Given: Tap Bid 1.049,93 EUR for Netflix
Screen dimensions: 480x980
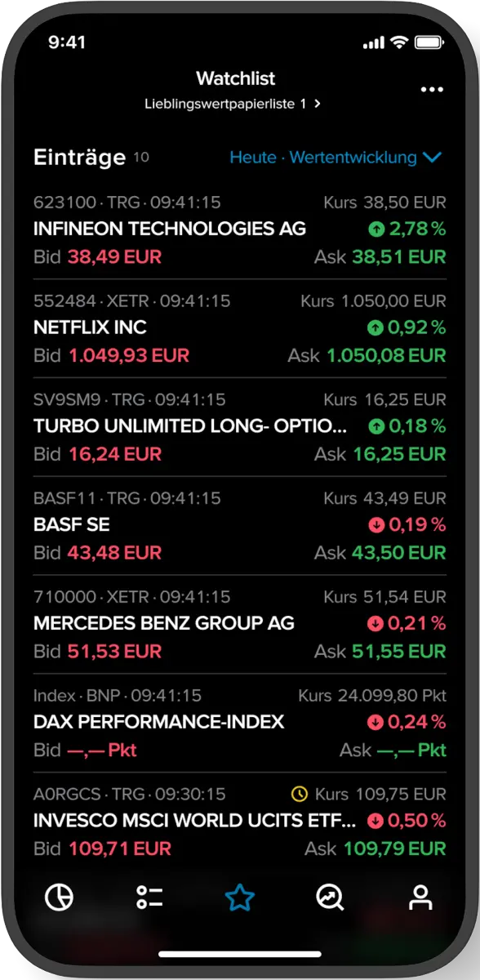Looking at the screenshot, I should [x=111, y=356].
